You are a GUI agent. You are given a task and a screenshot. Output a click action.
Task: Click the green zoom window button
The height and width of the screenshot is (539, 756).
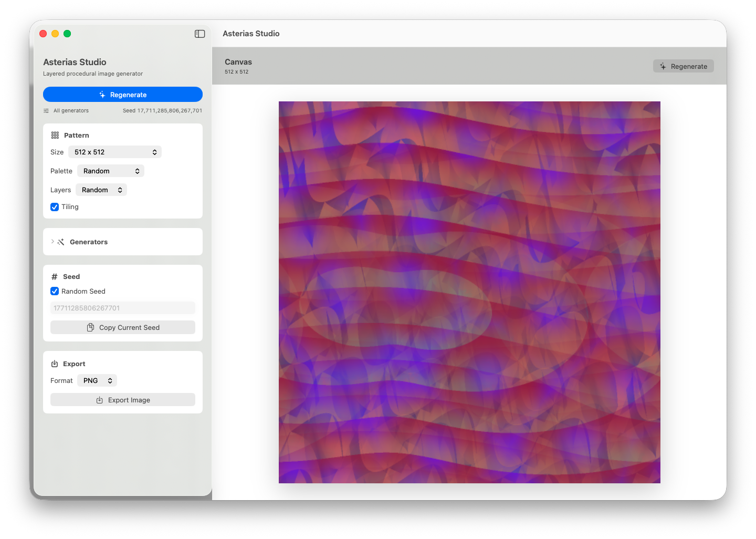point(67,34)
